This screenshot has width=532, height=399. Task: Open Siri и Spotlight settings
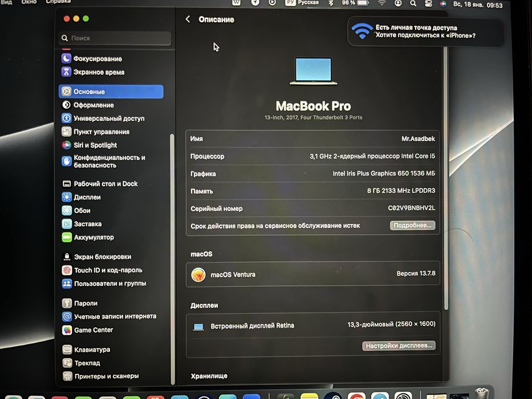[89, 145]
